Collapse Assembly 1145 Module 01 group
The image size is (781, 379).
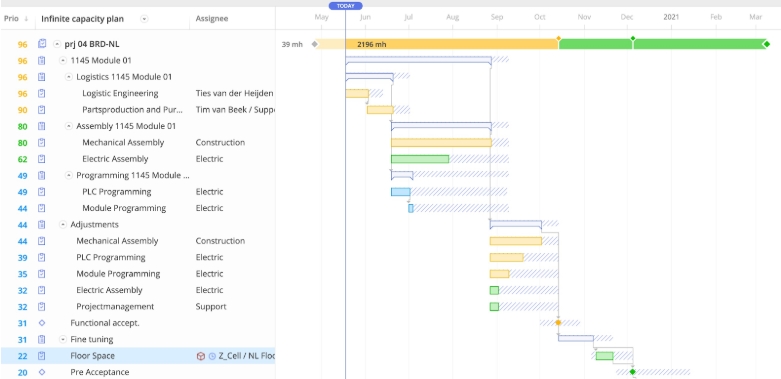pos(69,126)
